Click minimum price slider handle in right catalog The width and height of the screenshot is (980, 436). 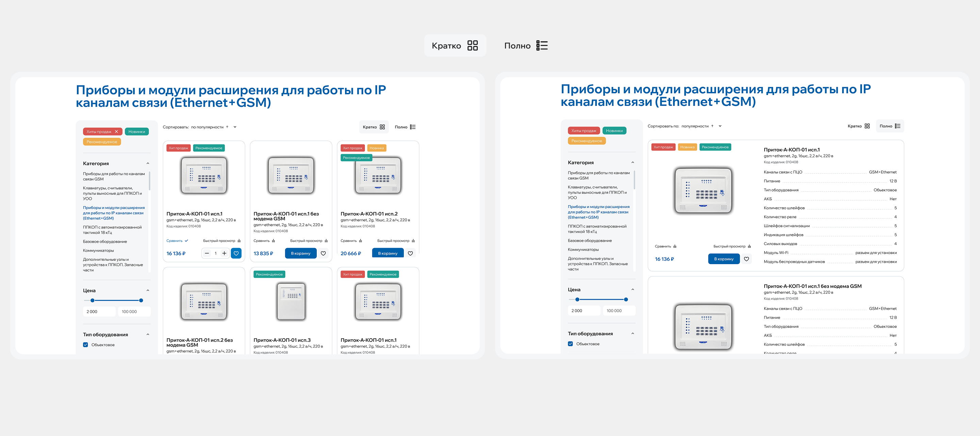pos(577,300)
